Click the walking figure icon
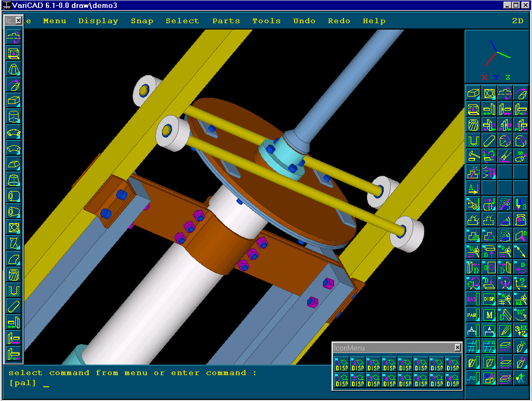532x401 pixels. point(521,378)
